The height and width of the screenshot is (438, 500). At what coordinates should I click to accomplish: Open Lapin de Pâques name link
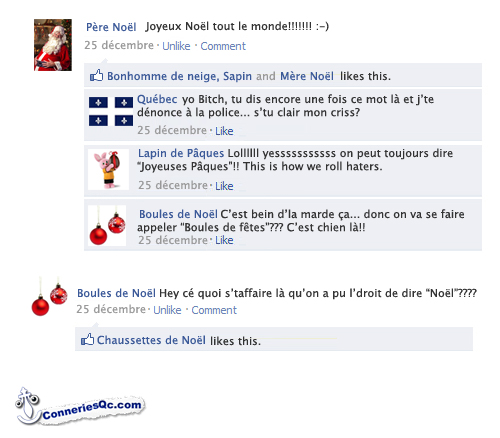point(181,153)
